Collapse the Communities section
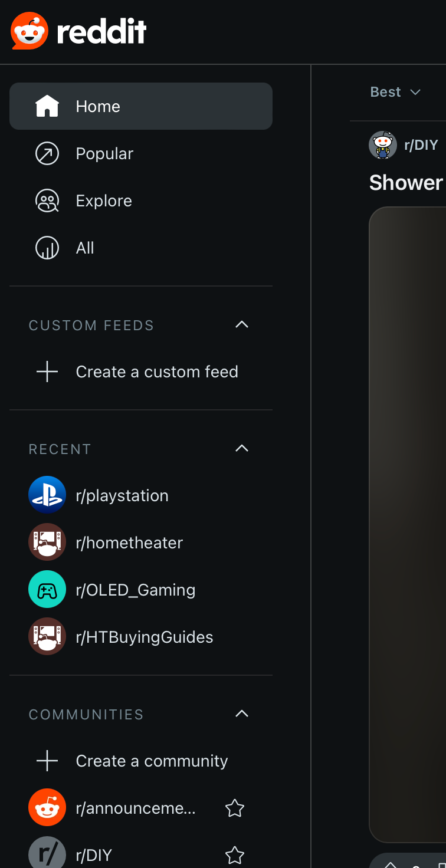The width and height of the screenshot is (446, 868). coord(242,714)
